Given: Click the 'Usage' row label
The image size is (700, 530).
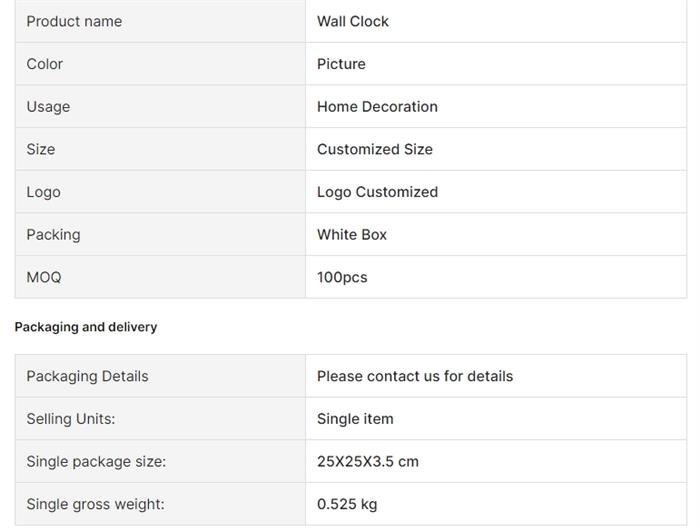Looking at the screenshot, I should coord(48,107).
